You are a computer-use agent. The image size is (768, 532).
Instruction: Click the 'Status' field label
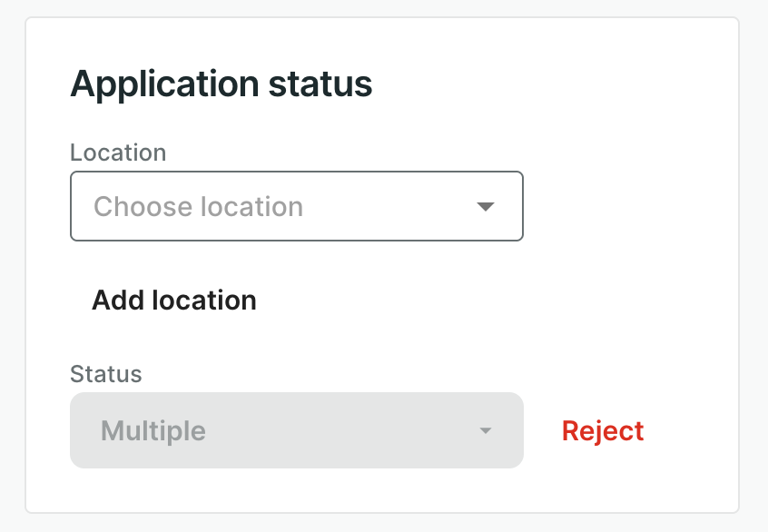(106, 373)
